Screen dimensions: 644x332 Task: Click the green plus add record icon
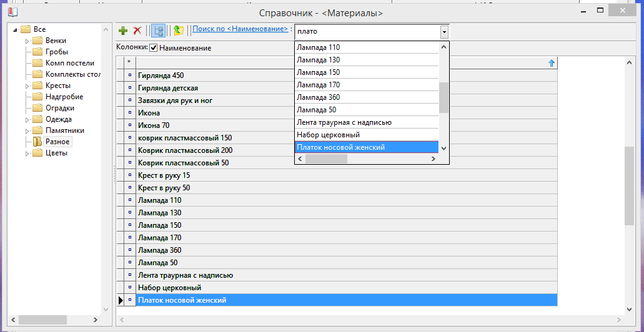(123, 31)
